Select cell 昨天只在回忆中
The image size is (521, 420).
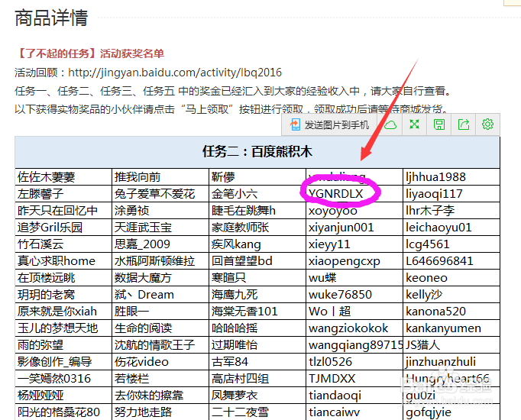pos(63,211)
